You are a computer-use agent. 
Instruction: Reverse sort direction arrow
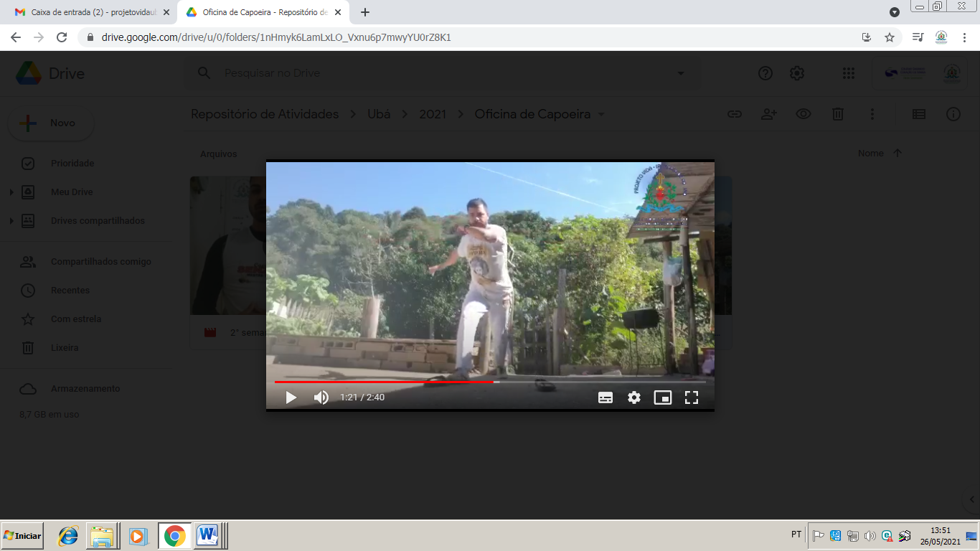[x=897, y=154]
